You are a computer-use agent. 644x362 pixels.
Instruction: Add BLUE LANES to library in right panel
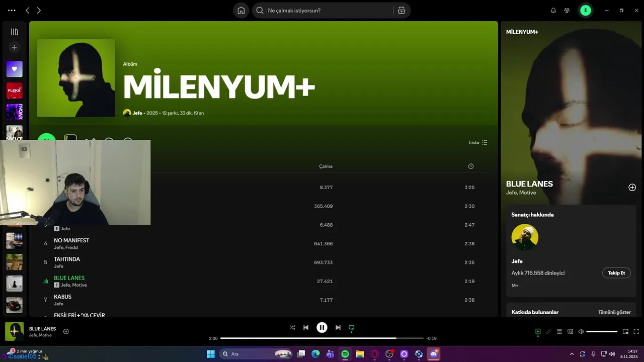point(632,188)
